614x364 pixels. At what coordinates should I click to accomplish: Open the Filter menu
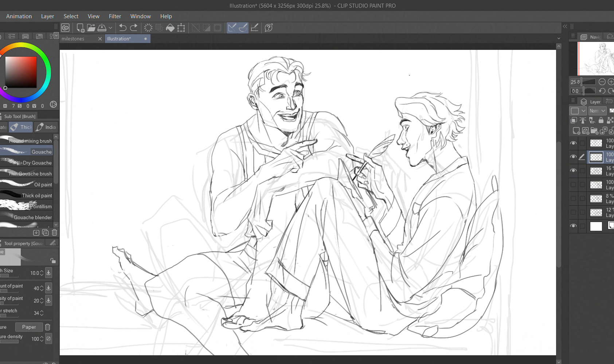coord(115,16)
